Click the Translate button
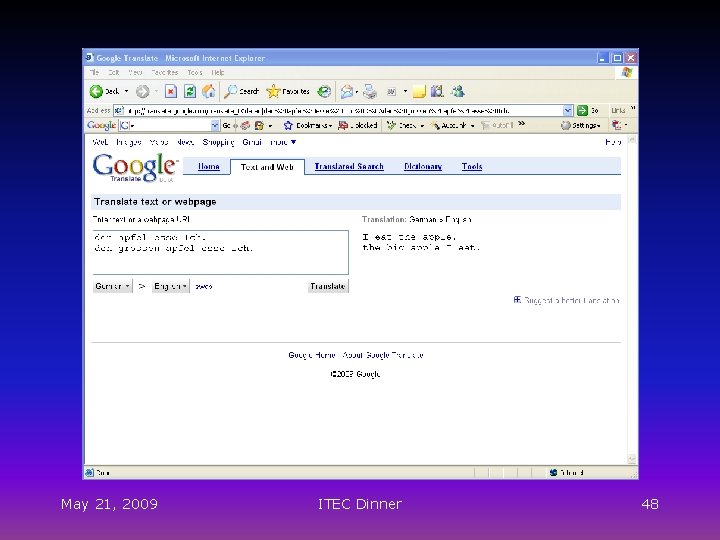Image resolution: width=720 pixels, height=540 pixels. [328, 286]
